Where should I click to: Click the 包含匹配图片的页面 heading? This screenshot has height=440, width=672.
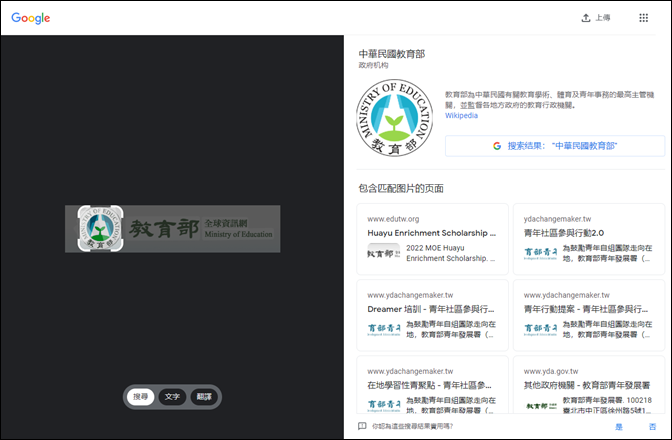tap(401, 189)
